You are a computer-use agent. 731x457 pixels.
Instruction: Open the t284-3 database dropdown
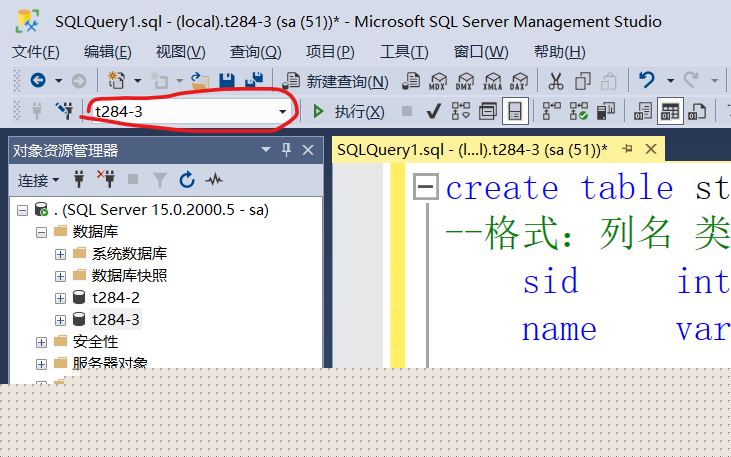pos(283,112)
